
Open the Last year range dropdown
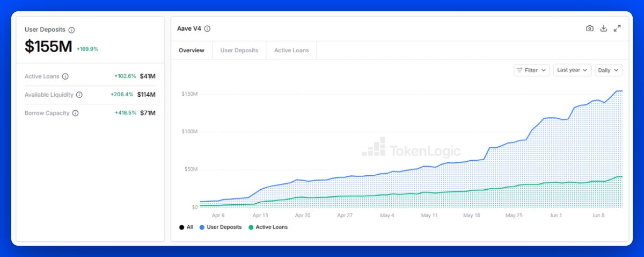point(572,70)
